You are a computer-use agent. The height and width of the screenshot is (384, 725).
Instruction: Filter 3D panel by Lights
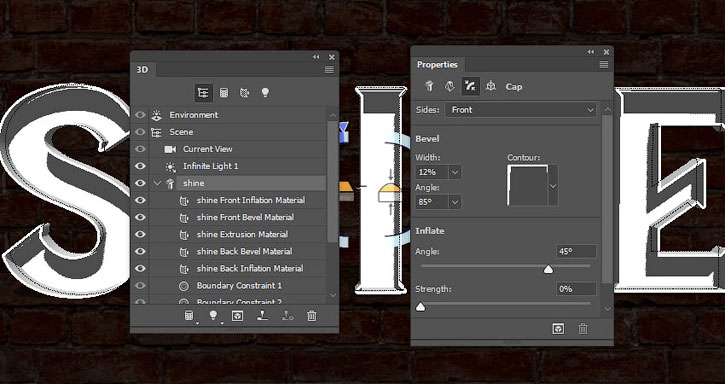[265, 93]
